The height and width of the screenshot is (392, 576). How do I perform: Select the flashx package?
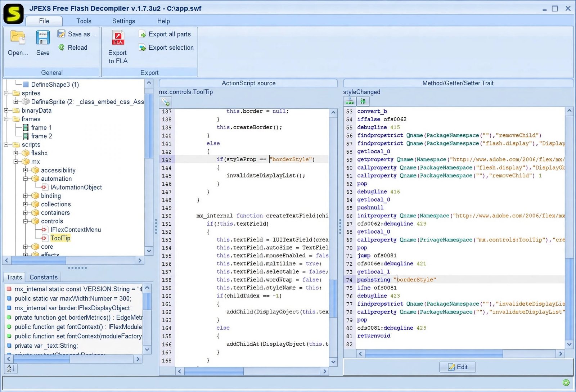click(35, 153)
